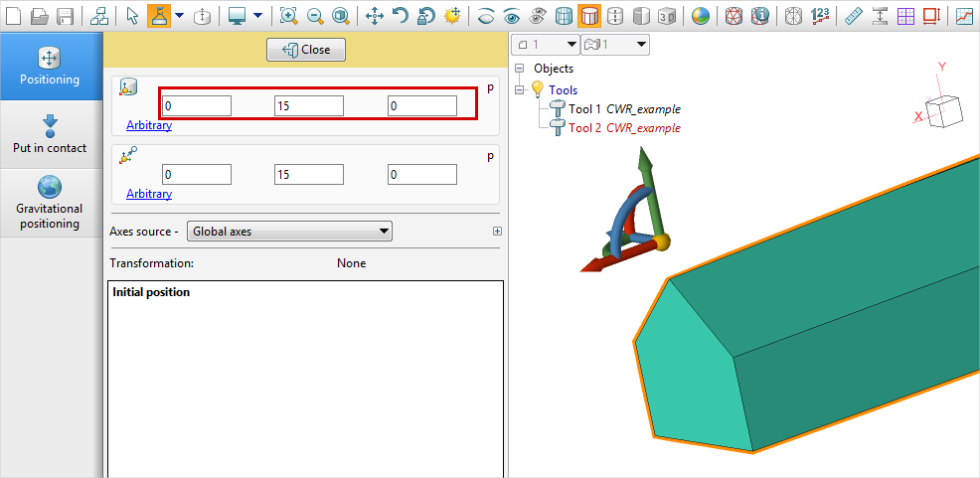Click the Save file icon

click(x=66, y=16)
